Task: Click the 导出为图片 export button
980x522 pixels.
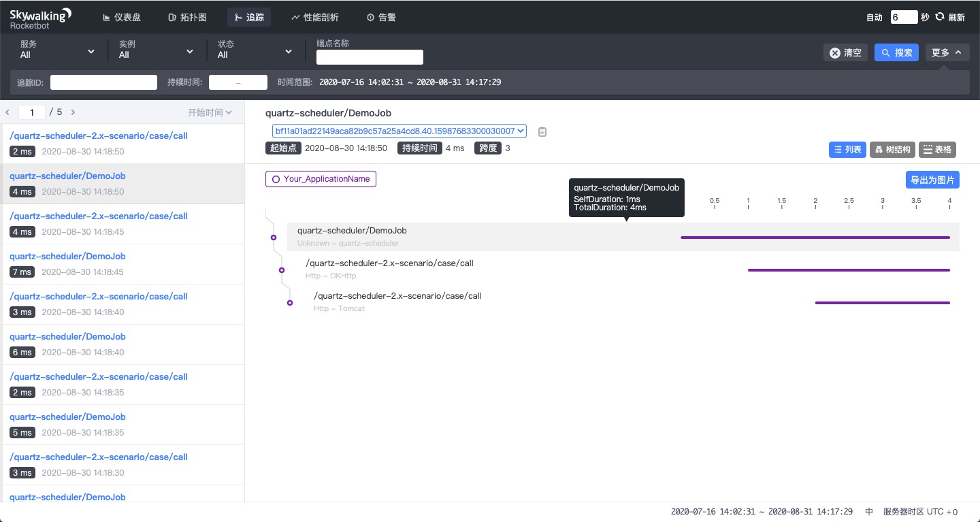Action: 932,180
